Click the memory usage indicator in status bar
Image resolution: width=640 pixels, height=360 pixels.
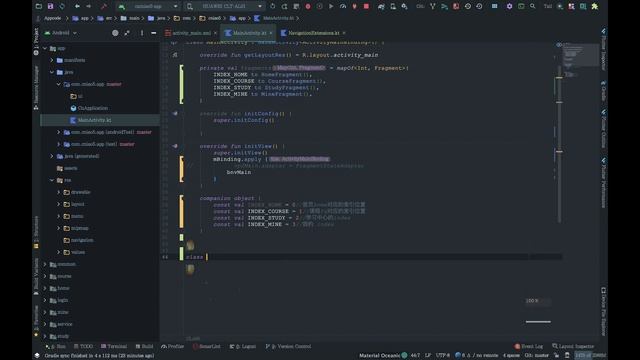[590, 356]
